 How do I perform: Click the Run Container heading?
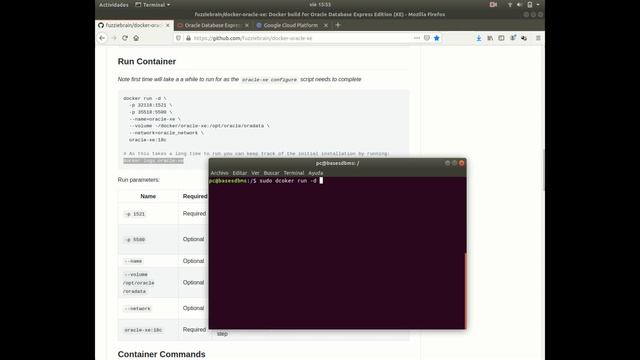click(x=147, y=61)
